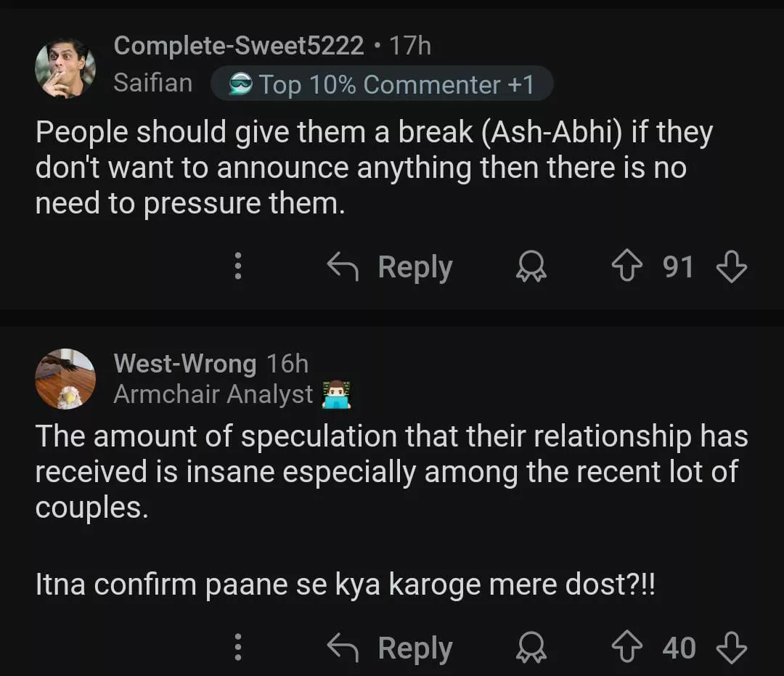Click the 91 vote count

point(678,267)
